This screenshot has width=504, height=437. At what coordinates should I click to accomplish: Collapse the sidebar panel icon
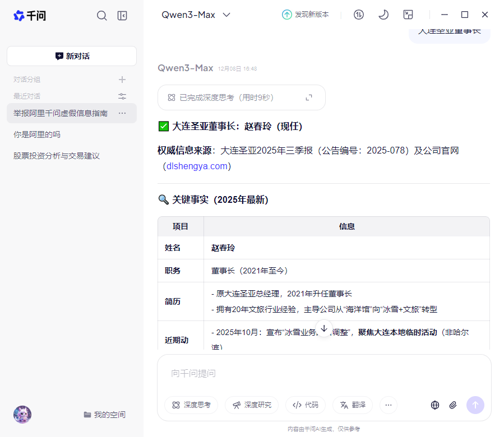pyautogui.click(x=122, y=16)
